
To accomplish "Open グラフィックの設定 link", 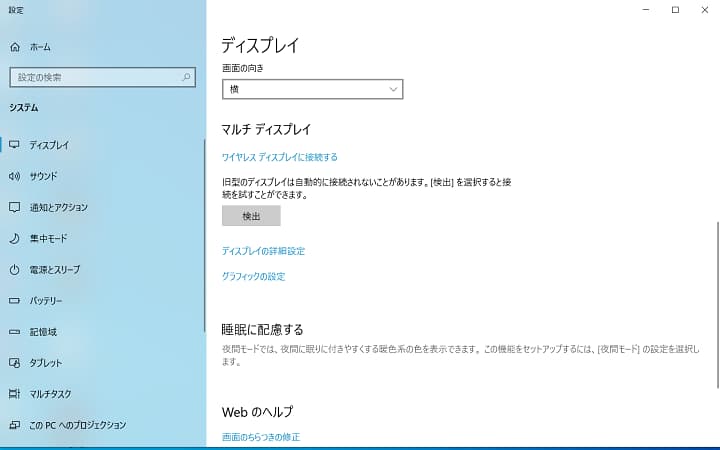I will (253, 276).
